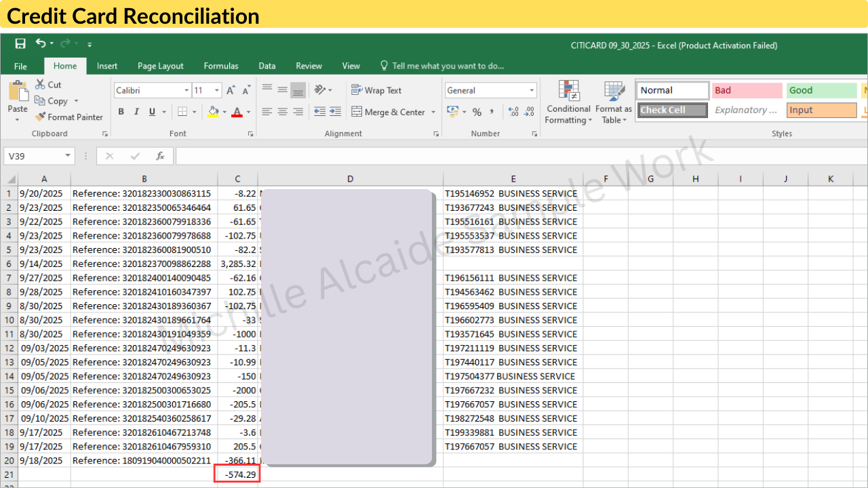Apply the Explanatory cell style

coord(747,110)
